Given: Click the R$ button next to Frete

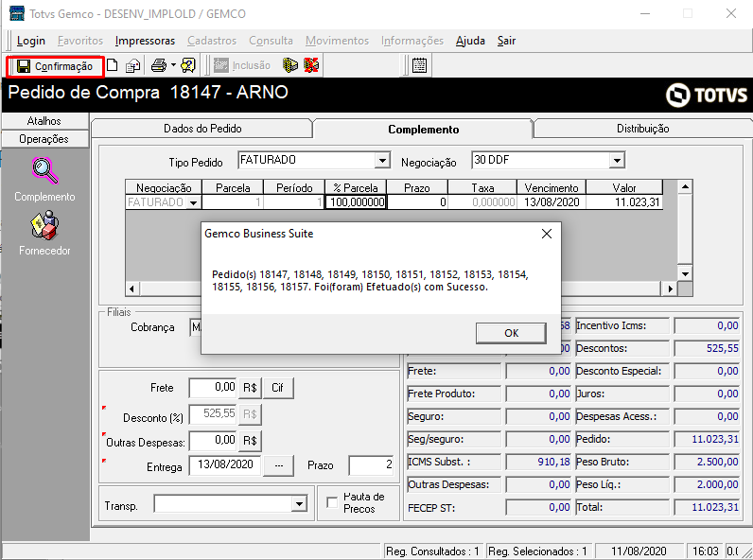Looking at the screenshot, I should [x=250, y=388].
